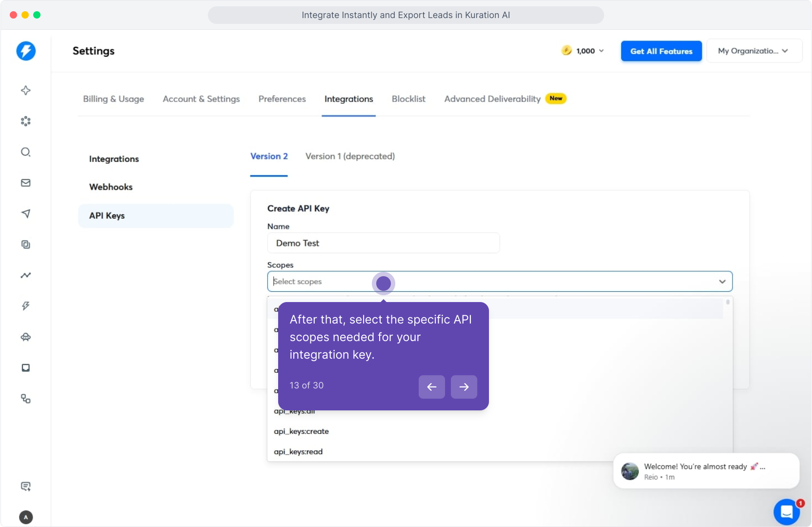Click the Get All Features button

pyautogui.click(x=661, y=51)
